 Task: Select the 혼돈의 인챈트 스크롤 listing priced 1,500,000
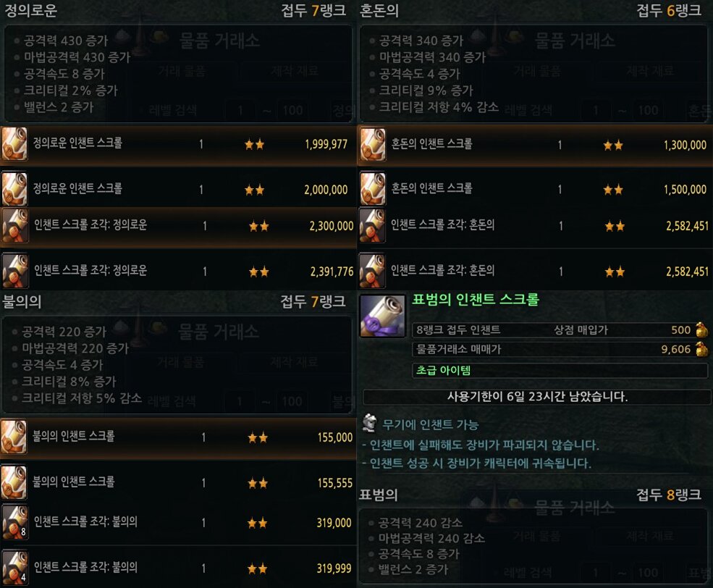click(535, 189)
